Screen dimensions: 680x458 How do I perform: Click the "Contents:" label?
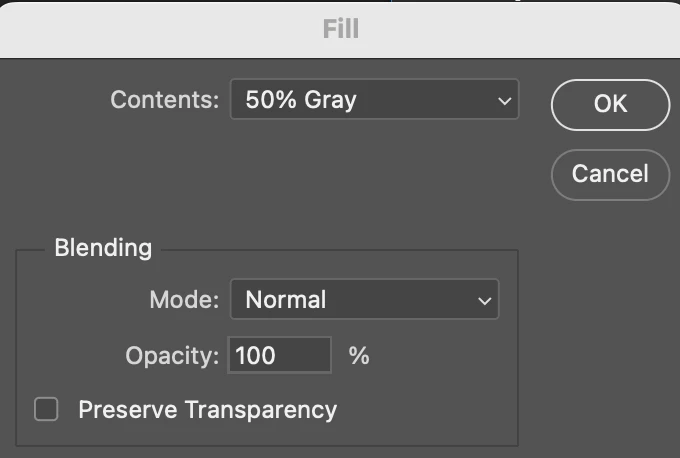[164, 100]
